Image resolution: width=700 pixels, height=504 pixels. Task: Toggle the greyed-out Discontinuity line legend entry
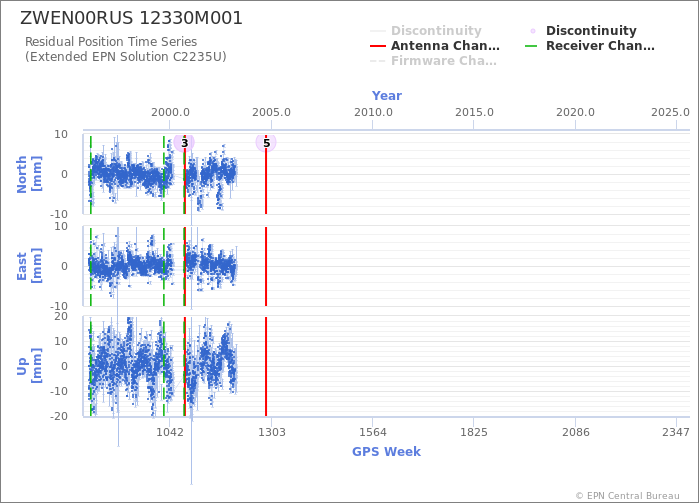(426, 30)
